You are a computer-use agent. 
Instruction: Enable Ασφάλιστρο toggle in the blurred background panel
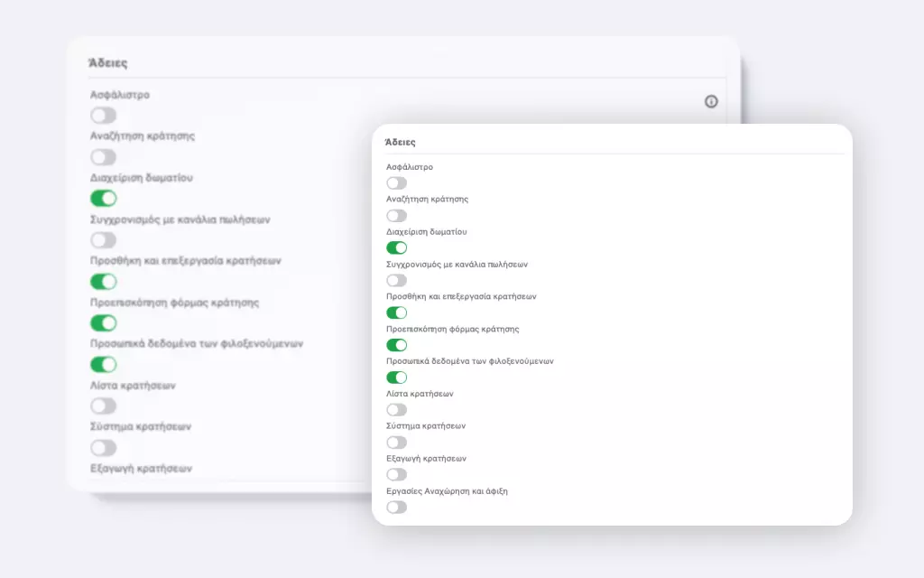coord(104,115)
